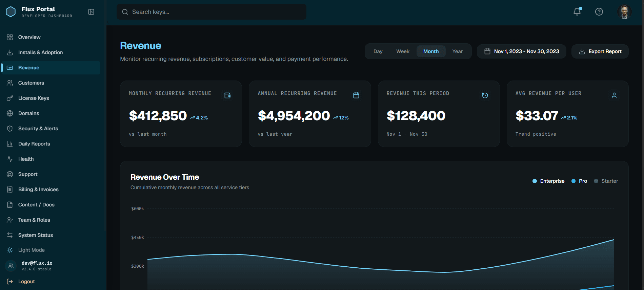Screen dimensions: 644x290
Task: Open Content / Docs section
Action: pyautogui.click(x=51, y=205)
